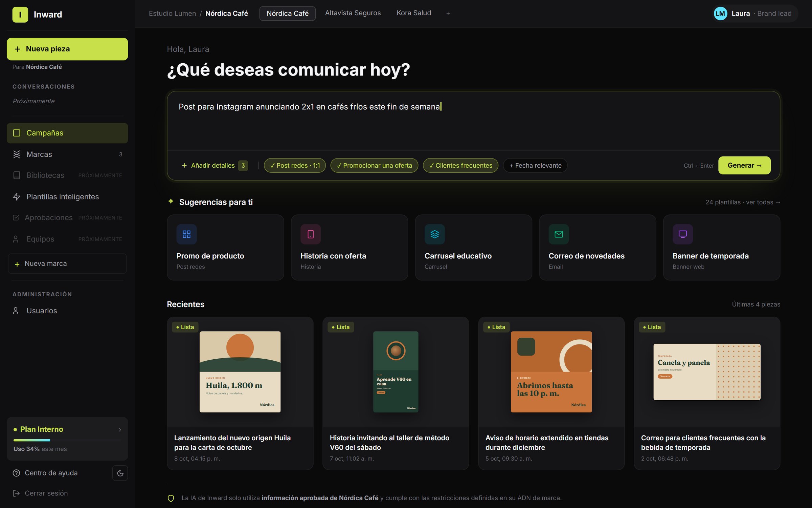Select the Promo de producto grid icon
812x508 pixels.
(186, 234)
